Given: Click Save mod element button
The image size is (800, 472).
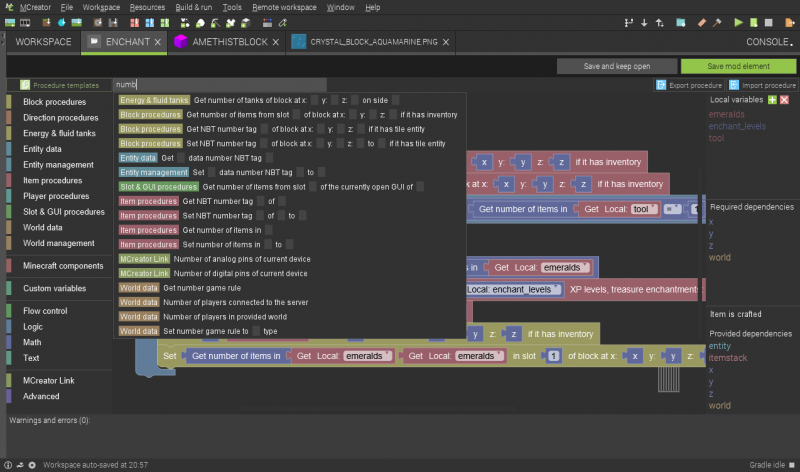Looking at the screenshot, I should pyautogui.click(x=738, y=66).
